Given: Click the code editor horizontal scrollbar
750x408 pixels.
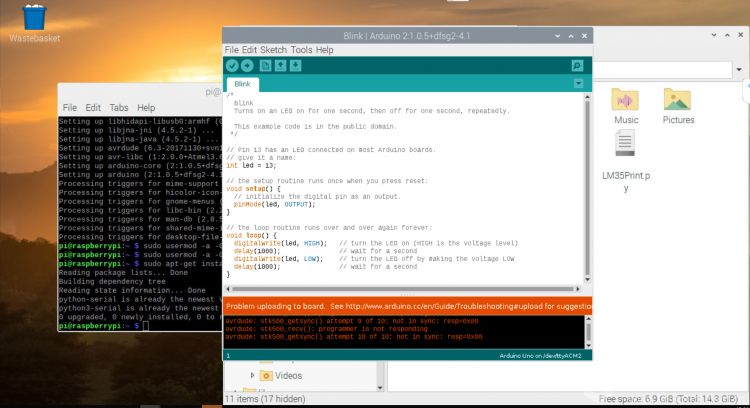Looking at the screenshot, I should pyautogui.click(x=403, y=289).
